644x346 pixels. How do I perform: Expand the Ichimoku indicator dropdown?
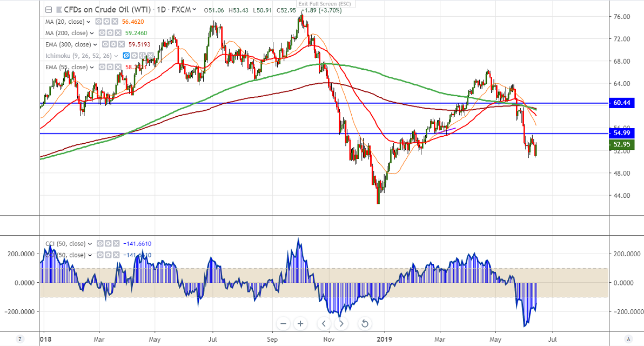pyautogui.click(x=116, y=56)
